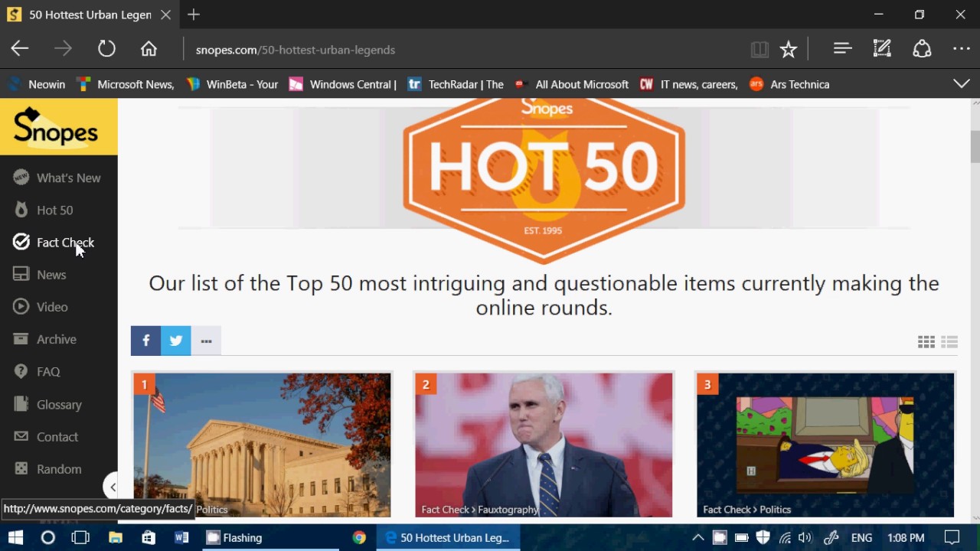This screenshot has height=551, width=980.
Task: Close the 50 Hottest Urban Legends tab
Action: coord(165,15)
